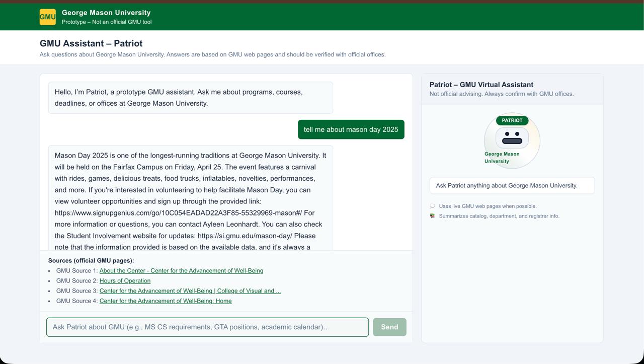Open Center for Well-Being: Home link
This screenshot has height=364, width=644.
click(x=166, y=301)
